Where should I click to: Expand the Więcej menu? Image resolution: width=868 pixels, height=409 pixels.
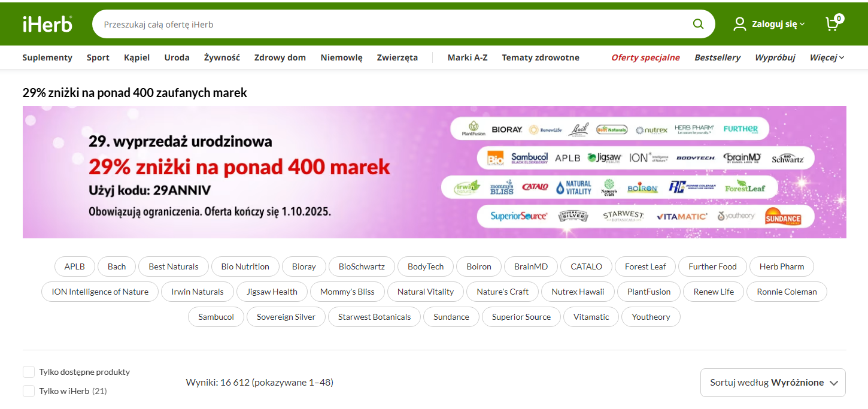(827, 57)
